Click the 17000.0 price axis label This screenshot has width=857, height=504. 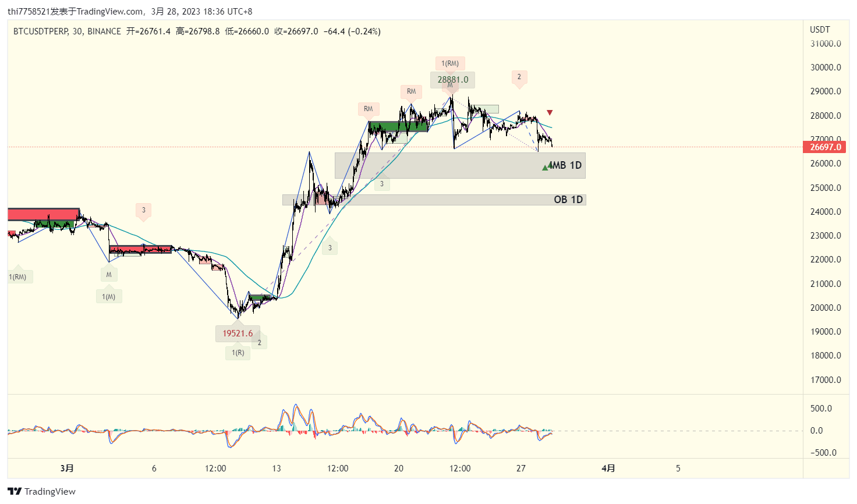click(x=826, y=380)
